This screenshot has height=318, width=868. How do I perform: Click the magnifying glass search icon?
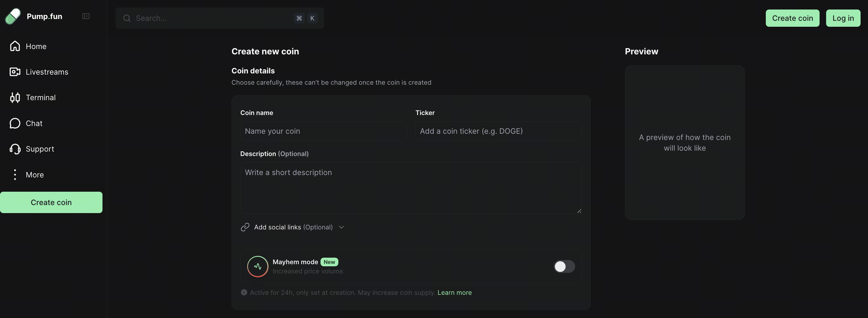pyautogui.click(x=127, y=18)
